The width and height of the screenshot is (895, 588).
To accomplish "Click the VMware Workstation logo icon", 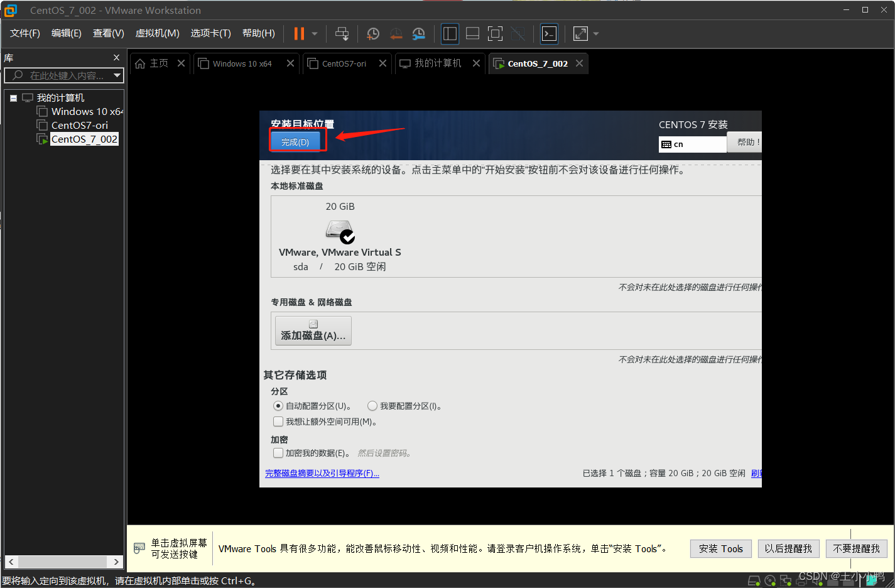I will tap(11, 10).
